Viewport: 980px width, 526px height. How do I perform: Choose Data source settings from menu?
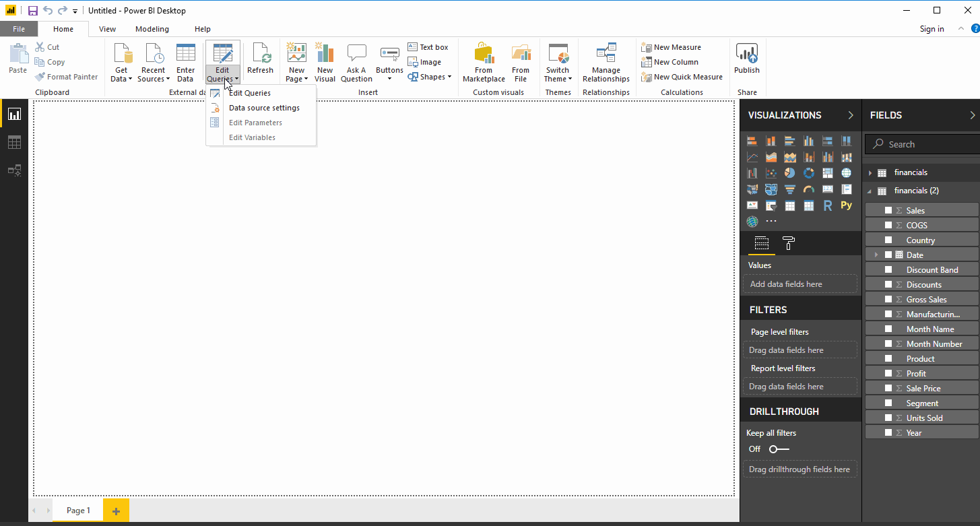[x=264, y=108]
